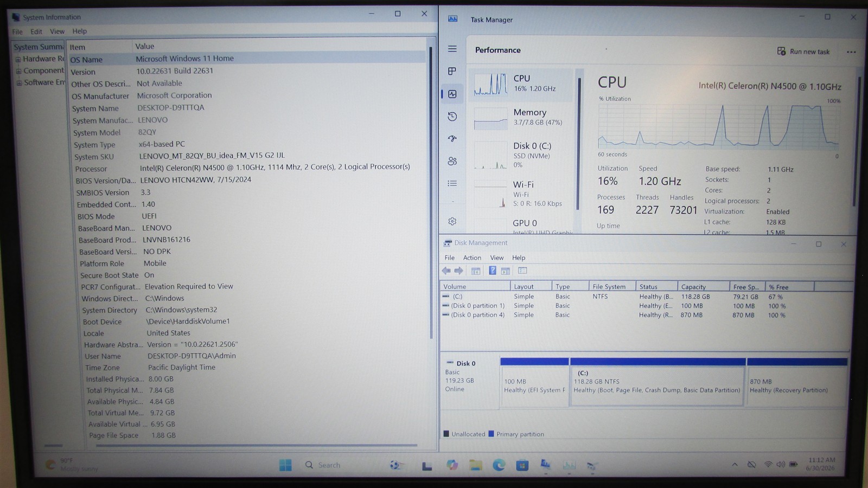Click the Disk Management Forward arrow icon
This screenshot has width=868, height=488.
(459, 271)
